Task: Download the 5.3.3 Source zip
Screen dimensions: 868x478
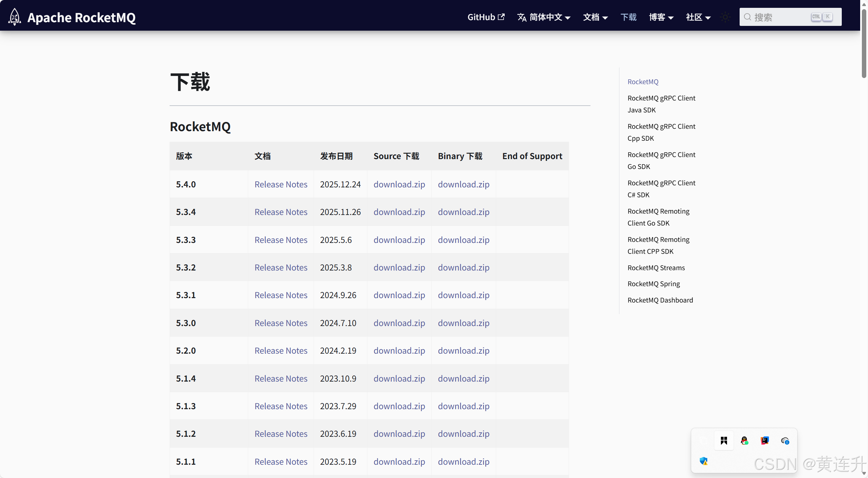Action: point(399,240)
